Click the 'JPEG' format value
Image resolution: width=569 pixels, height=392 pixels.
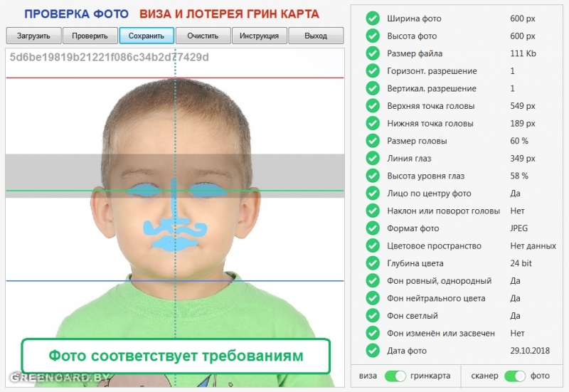coord(519,228)
